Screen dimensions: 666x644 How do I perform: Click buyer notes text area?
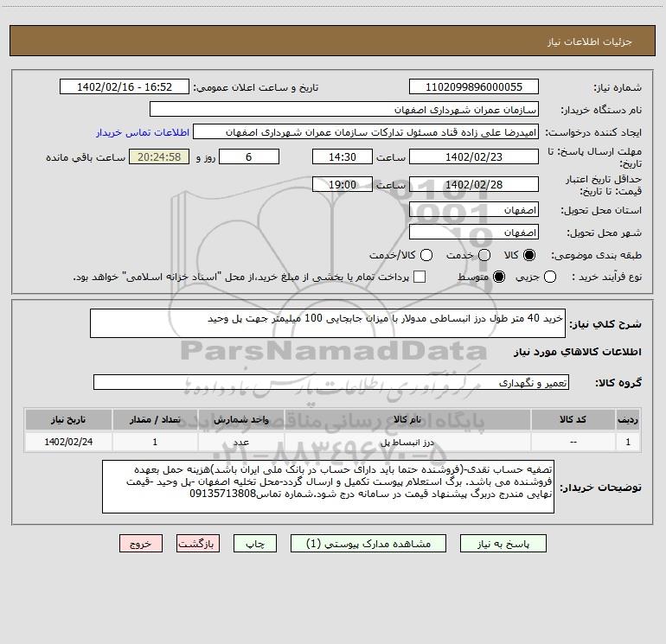pyautogui.click(x=329, y=487)
